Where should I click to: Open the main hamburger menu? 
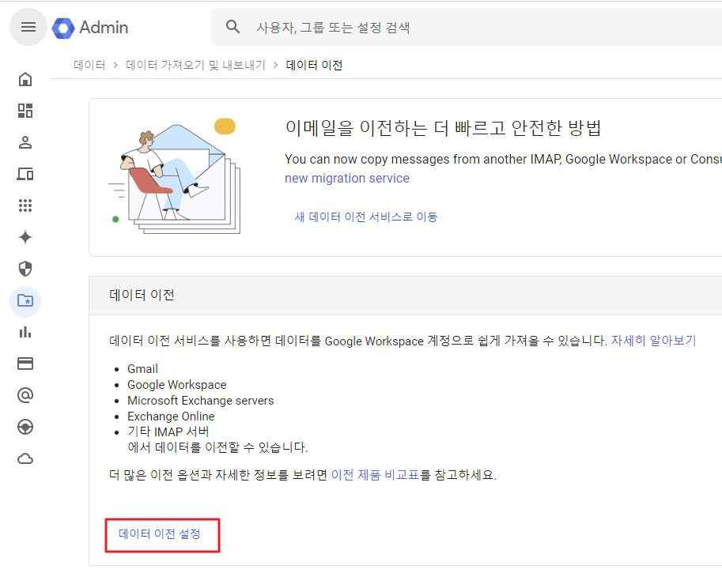tap(28, 27)
